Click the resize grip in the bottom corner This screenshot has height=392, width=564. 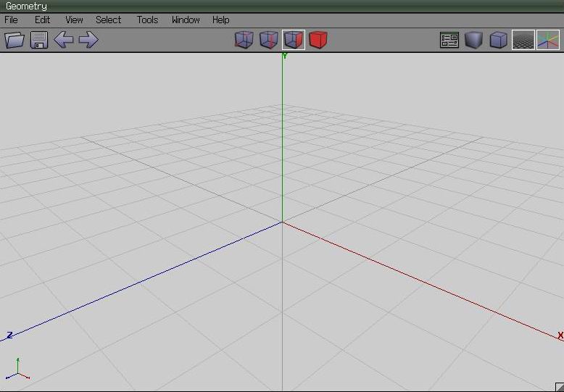coord(560,387)
